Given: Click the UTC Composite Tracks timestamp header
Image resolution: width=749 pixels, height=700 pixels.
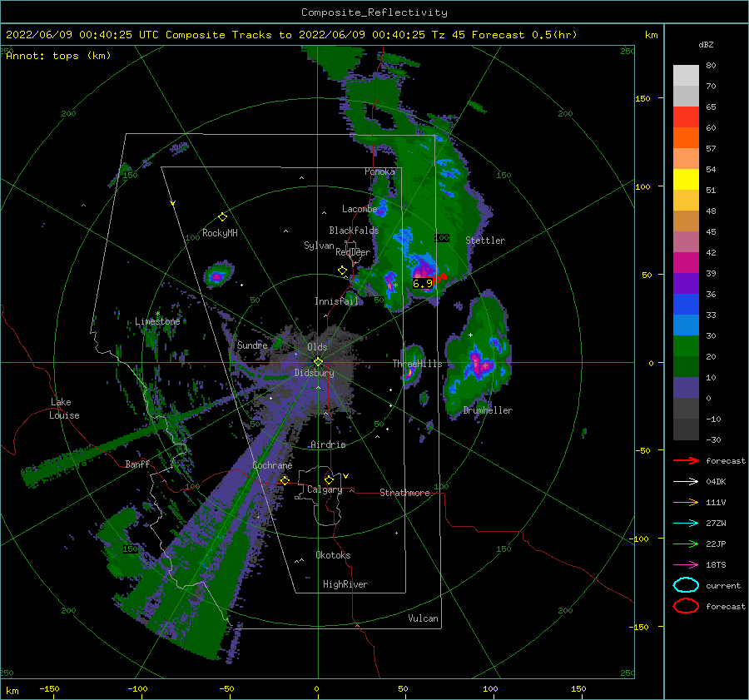Looking at the screenshot, I should tap(291, 35).
